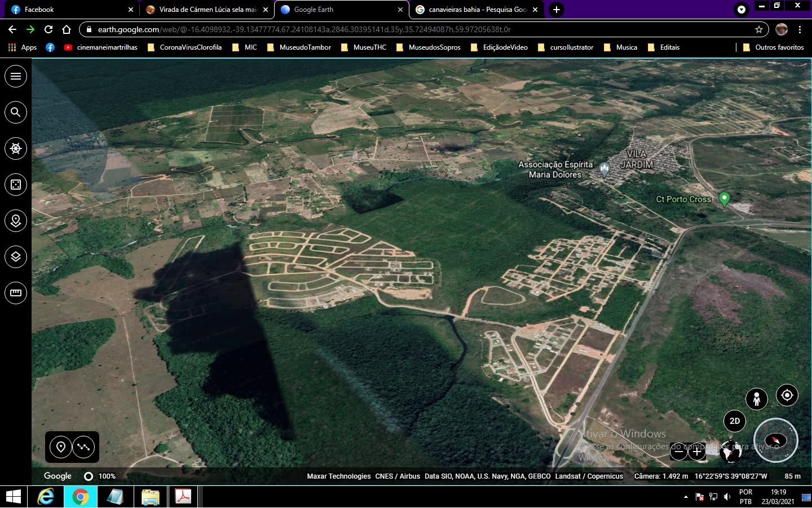Open the cinemaneimartrilhas YouTube bookmark
The image size is (812, 508).
pyautogui.click(x=100, y=47)
